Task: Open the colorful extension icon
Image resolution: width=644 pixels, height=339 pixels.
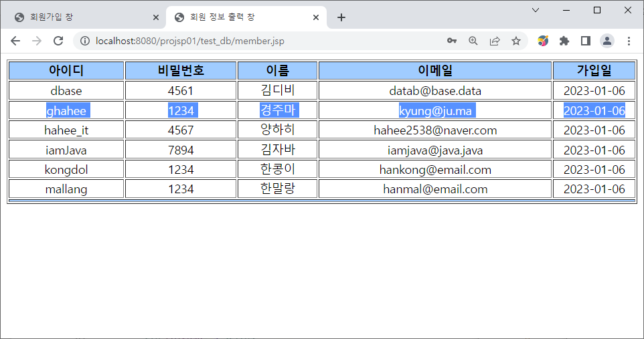Action: [x=543, y=41]
